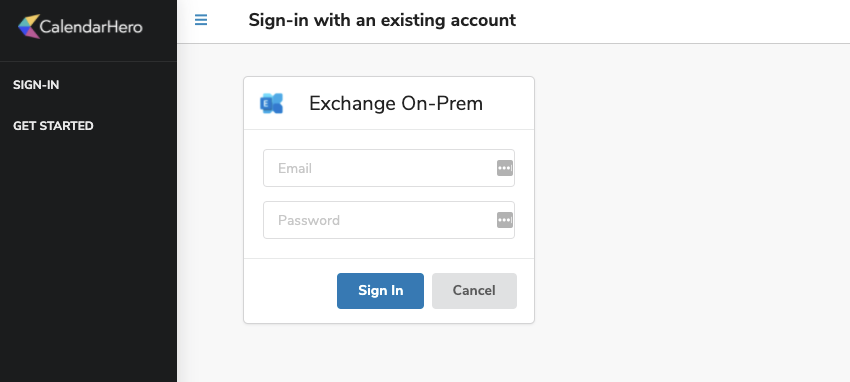Click the Email placeholder text
Viewport: 850px width, 382px height.
(x=295, y=169)
